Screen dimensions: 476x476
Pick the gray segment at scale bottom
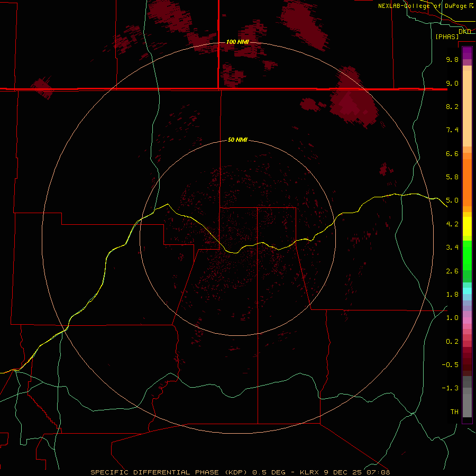coord(467,405)
